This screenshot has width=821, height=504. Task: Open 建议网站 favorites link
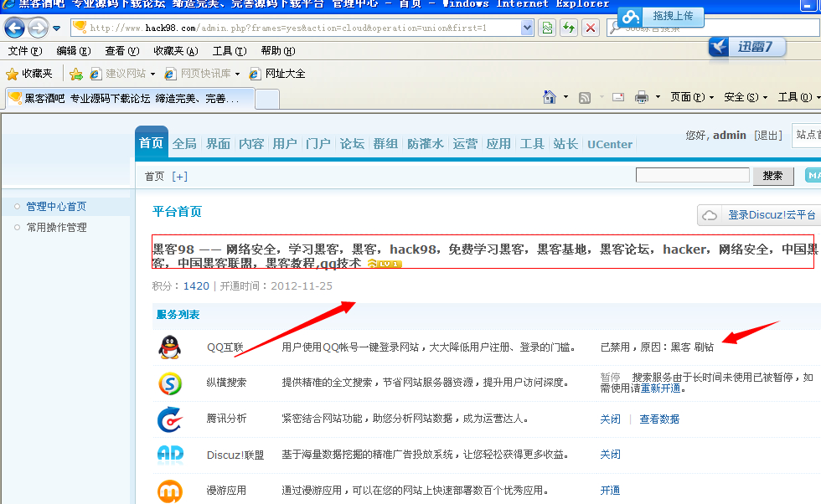pyautogui.click(x=119, y=74)
